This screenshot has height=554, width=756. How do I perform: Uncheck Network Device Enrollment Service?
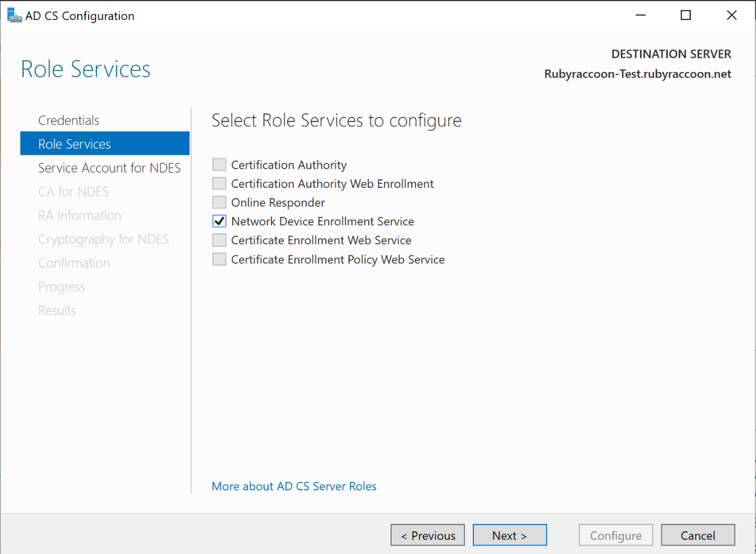(219, 221)
